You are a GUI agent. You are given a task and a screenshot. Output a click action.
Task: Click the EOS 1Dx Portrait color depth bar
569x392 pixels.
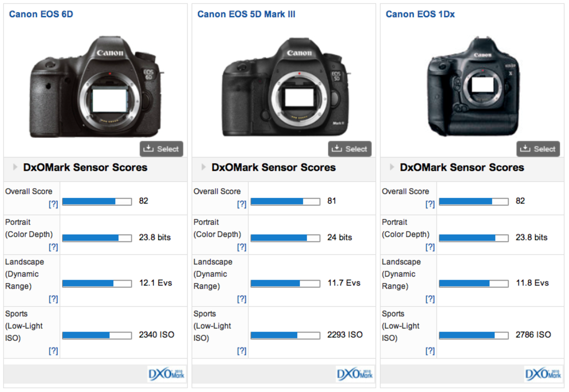coord(474,238)
